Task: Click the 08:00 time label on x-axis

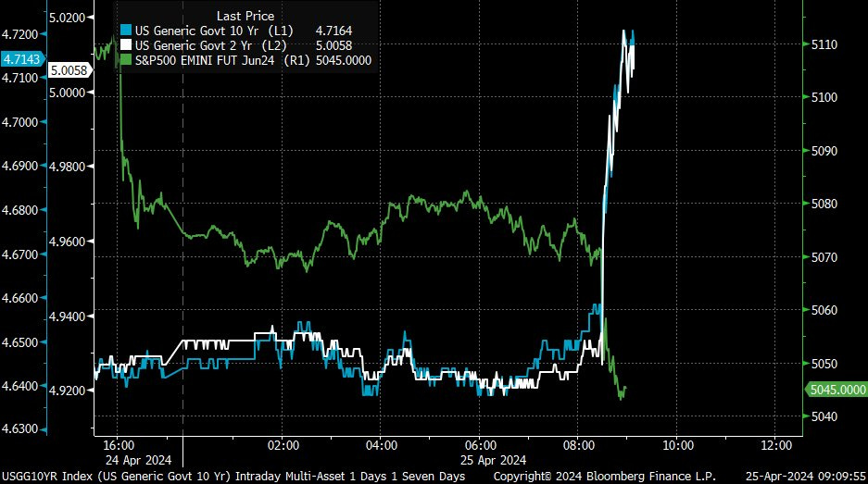Action: 578,444
